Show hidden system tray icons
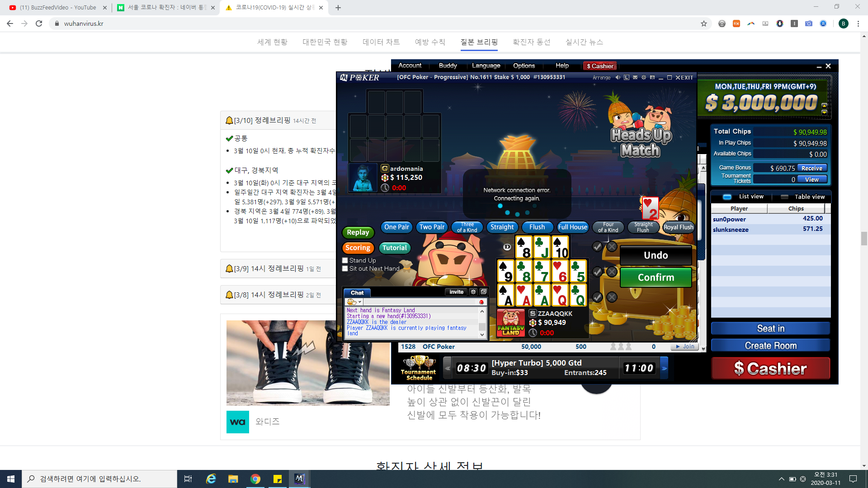Image resolution: width=868 pixels, height=488 pixels. (x=781, y=479)
